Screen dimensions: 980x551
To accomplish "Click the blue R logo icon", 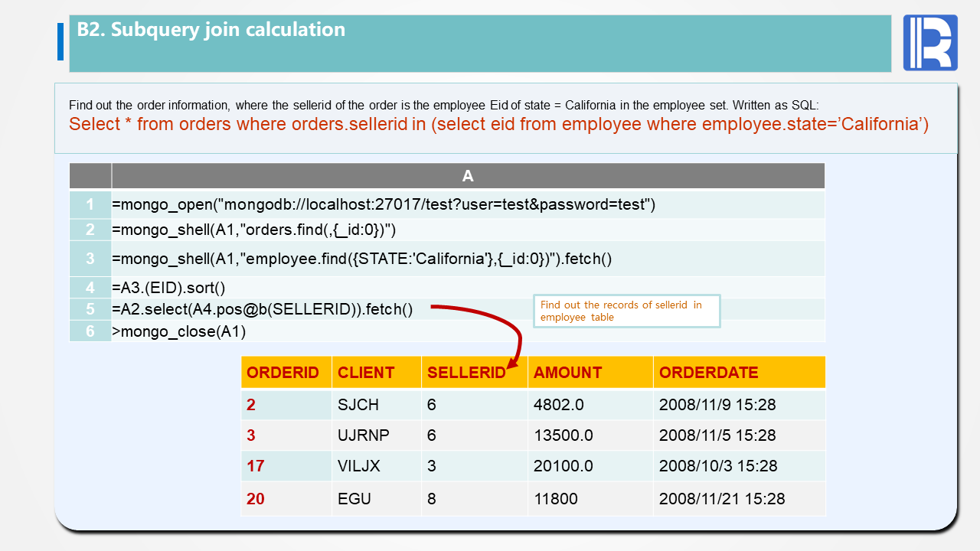I will pos(930,43).
